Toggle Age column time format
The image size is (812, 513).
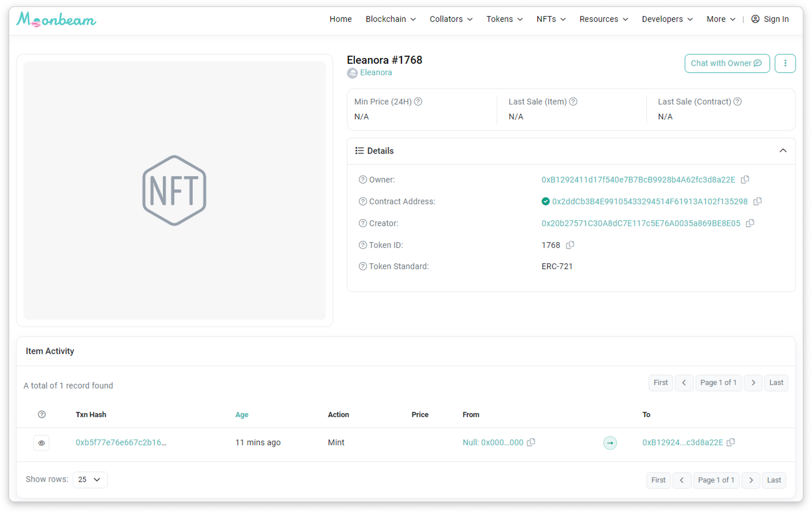tap(242, 415)
